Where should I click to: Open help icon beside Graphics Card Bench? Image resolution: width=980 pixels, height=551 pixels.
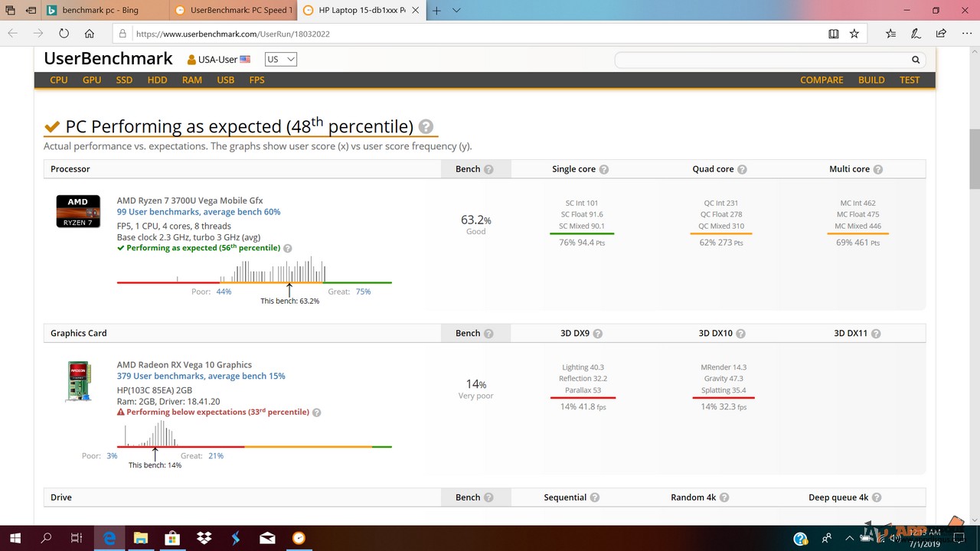488,333
